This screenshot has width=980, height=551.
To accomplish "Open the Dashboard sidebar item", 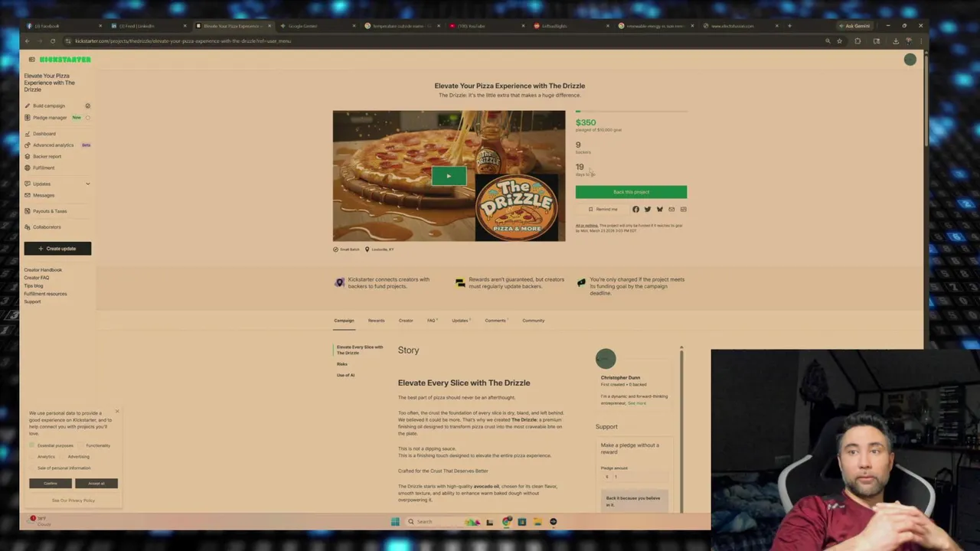I will click(x=44, y=134).
